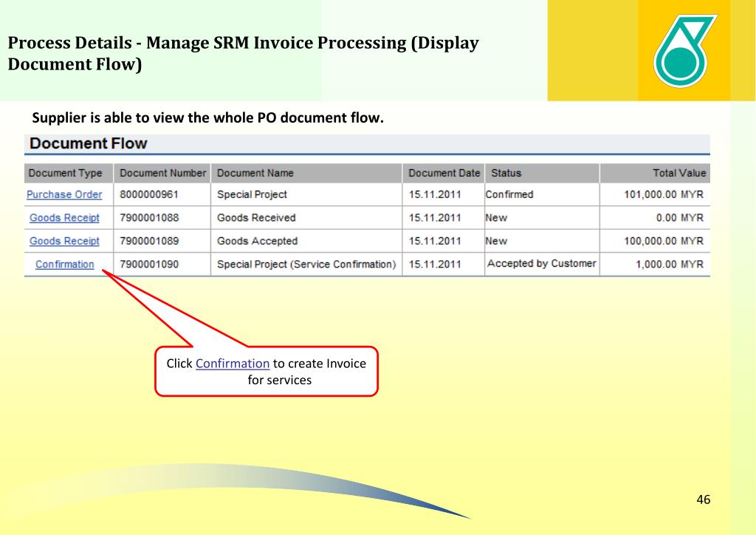This screenshot has height=535, width=756.
Task: Click document number 7900001090 cell
Action: click(149, 265)
